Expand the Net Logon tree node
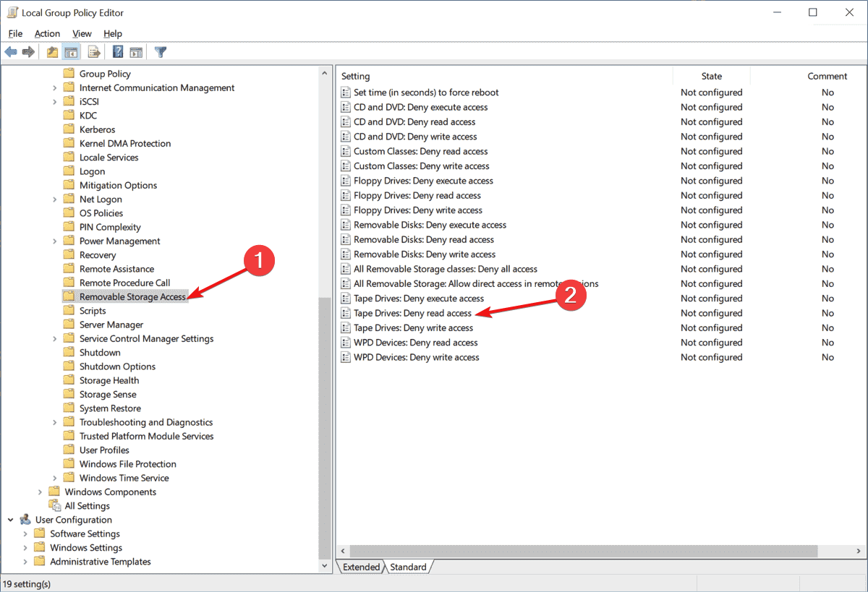 55,200
